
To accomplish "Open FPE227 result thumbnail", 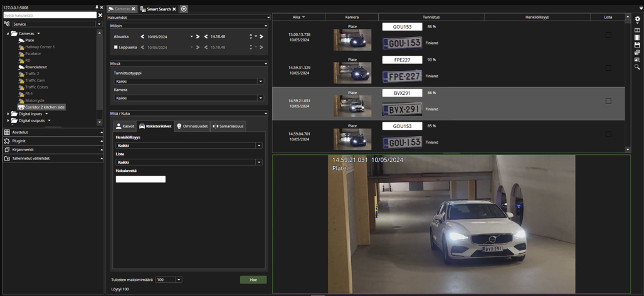I will point(352,73).
